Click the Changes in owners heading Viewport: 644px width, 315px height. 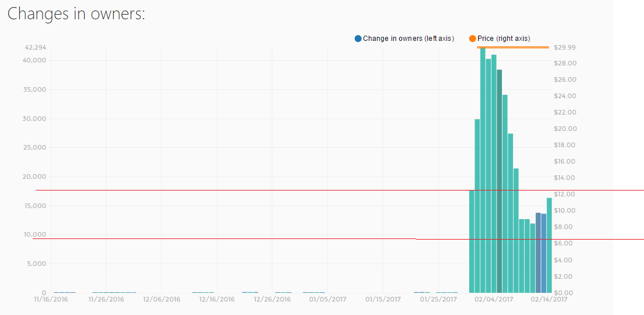[77, 13]
